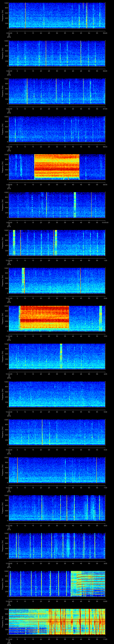Click the cyan burst near second 41 above the 10:00:00 label
Image resolution: width=114 pixels, height=644 pixels.
click(x=75, y=205)
